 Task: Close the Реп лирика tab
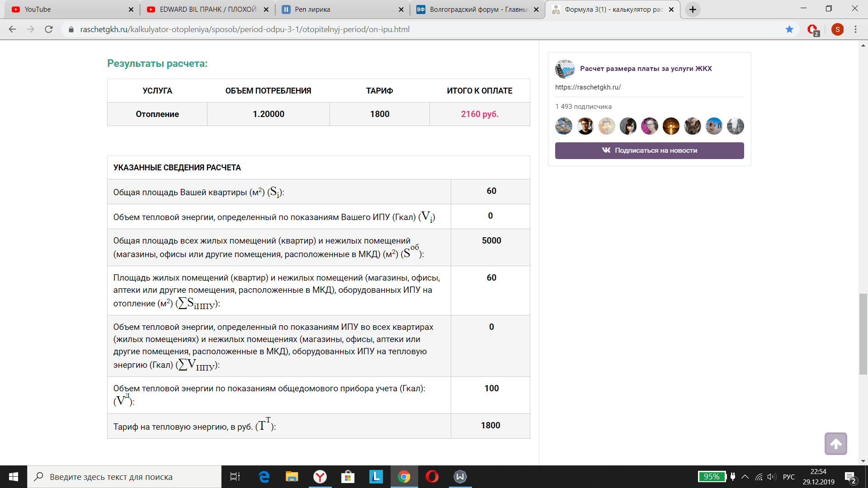401,9
